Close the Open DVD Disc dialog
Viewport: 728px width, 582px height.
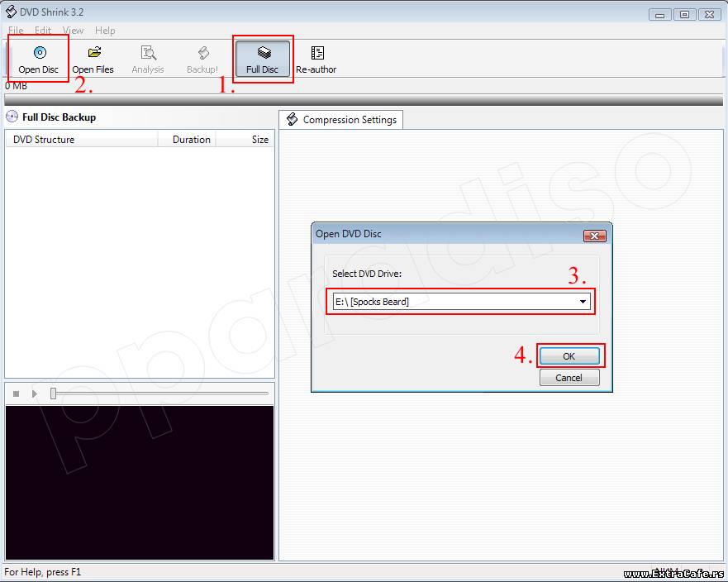(594, 236)
